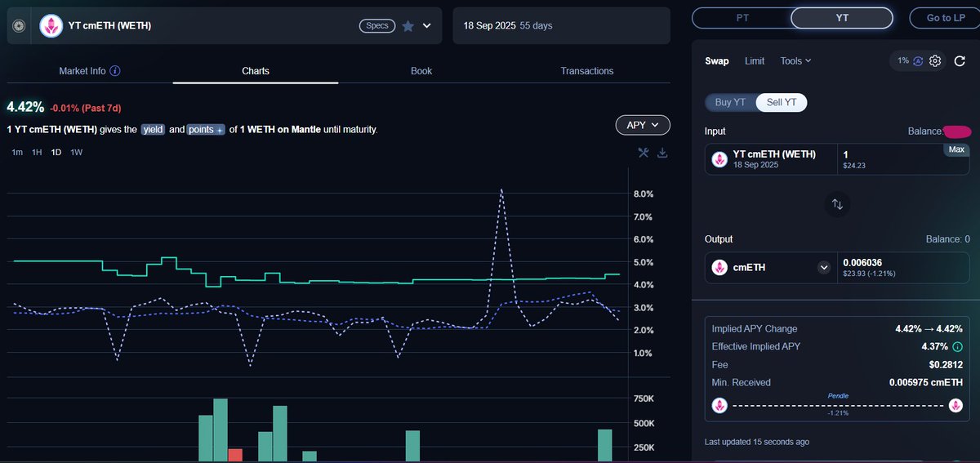Flip input and output with swap arrows

837,204
